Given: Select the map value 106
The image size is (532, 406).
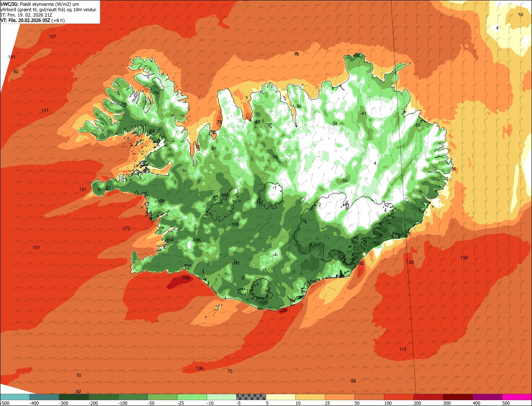Looking at the screenshot, I should pyautogui.click(x=199, y=369).
